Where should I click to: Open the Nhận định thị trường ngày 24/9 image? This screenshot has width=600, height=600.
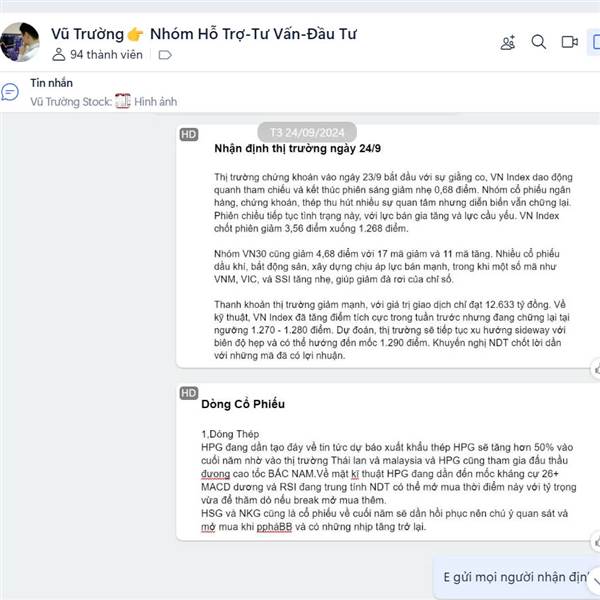387,246
